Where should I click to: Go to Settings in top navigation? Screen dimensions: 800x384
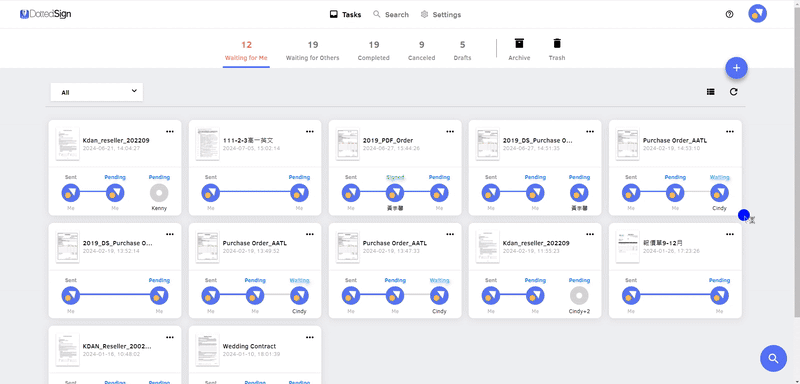[x=441, y=15]
